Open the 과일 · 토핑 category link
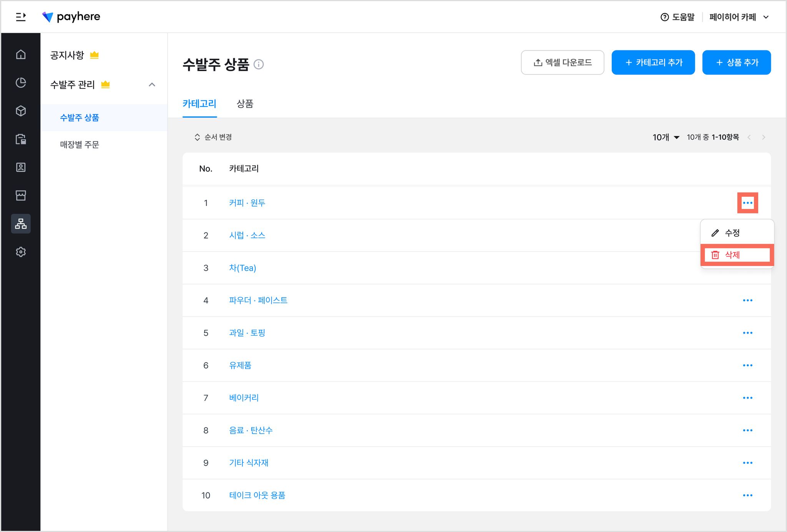787x532 pixels. tap(247, 333)
